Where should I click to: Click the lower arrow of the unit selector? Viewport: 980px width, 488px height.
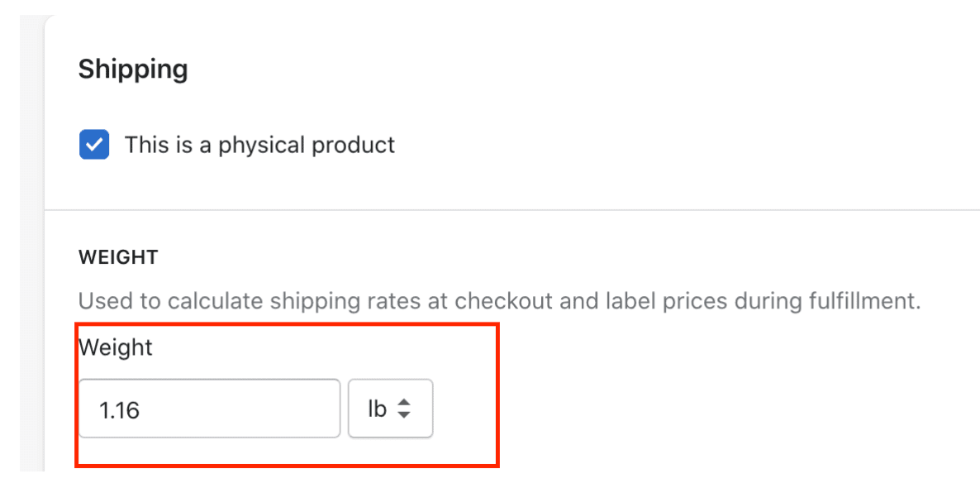tap(403, 414)
